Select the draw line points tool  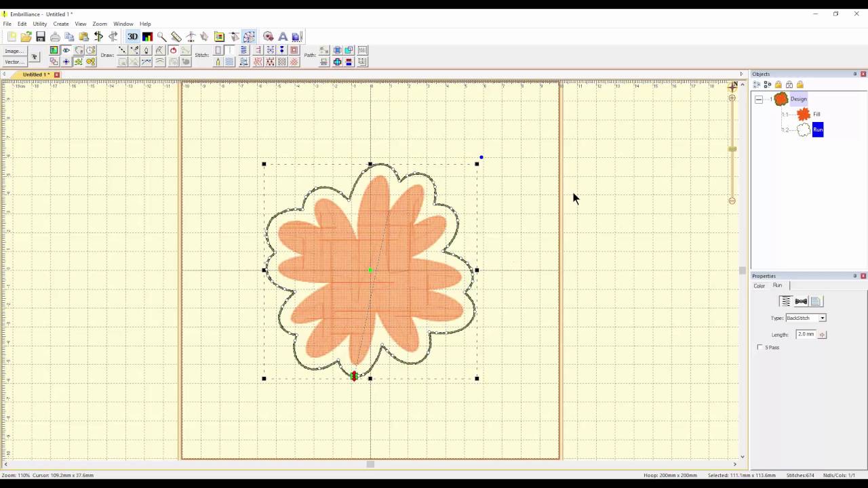click(122, 50)
